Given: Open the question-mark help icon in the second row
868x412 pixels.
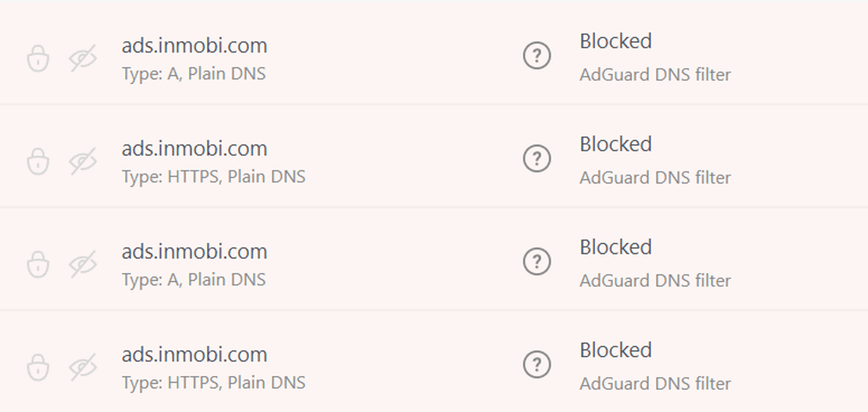Looking at the screenshot, I should [x=537, y=159].
